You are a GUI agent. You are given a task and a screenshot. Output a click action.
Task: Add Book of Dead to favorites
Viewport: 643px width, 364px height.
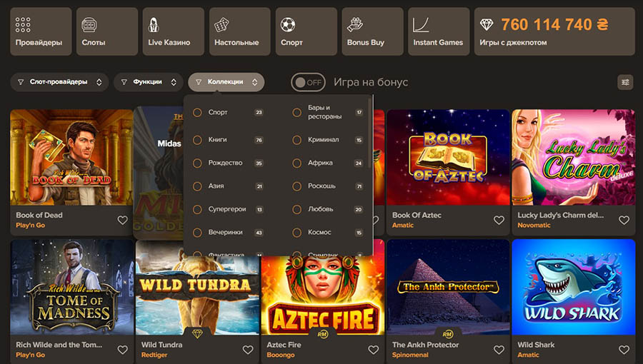122,221
